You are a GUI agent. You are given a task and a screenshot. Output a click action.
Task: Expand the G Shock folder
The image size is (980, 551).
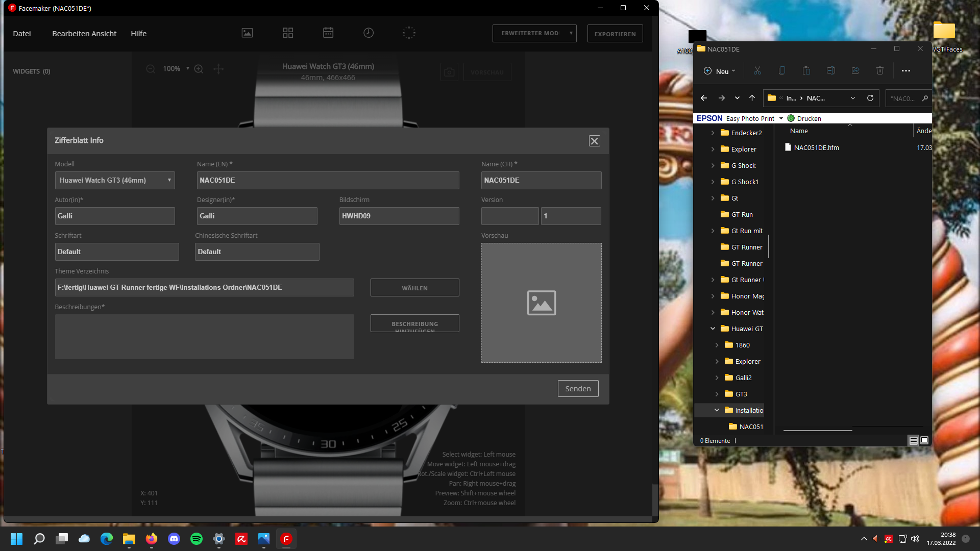click(713, 165)
